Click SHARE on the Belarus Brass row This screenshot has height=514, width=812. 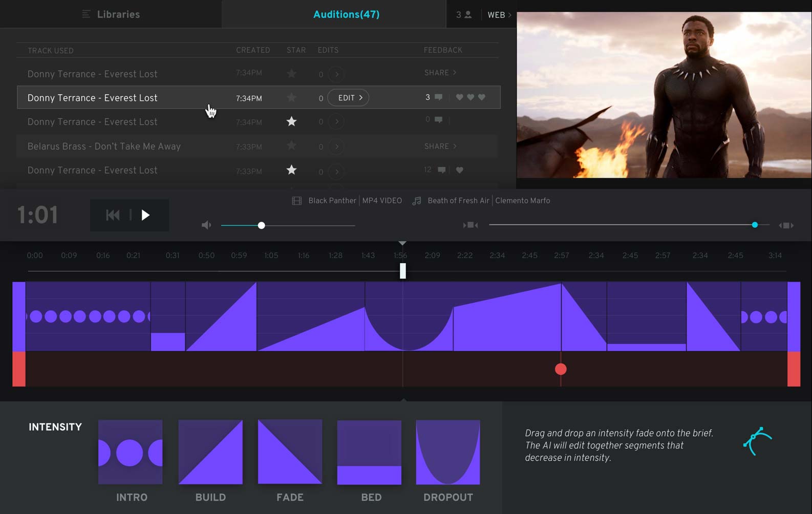pos(440,146)
